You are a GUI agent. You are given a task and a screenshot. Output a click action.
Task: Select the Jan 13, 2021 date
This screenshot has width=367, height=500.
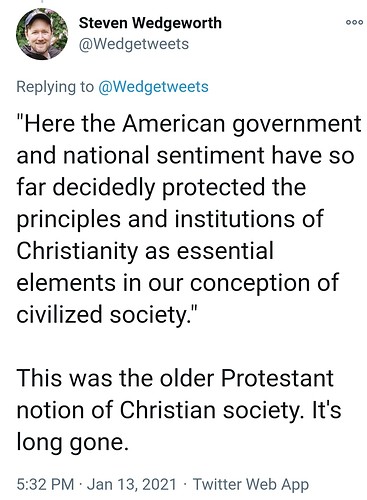pos(132,484)
